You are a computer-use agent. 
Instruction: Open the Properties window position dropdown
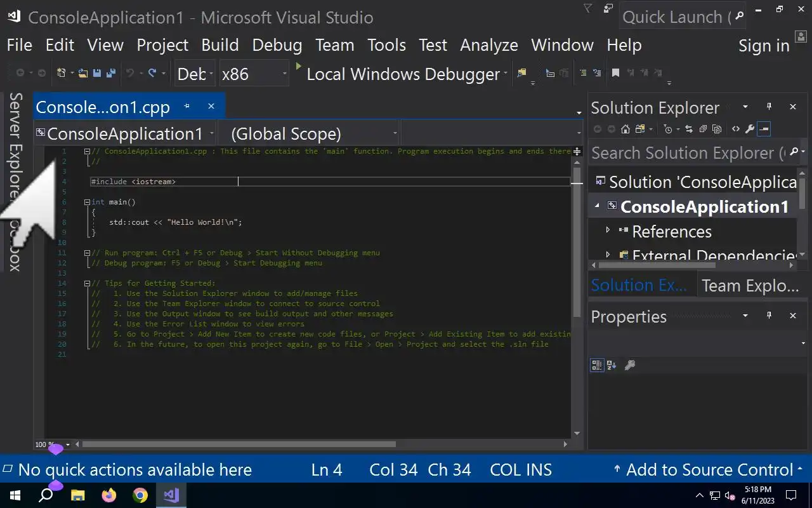click(745, 316)
